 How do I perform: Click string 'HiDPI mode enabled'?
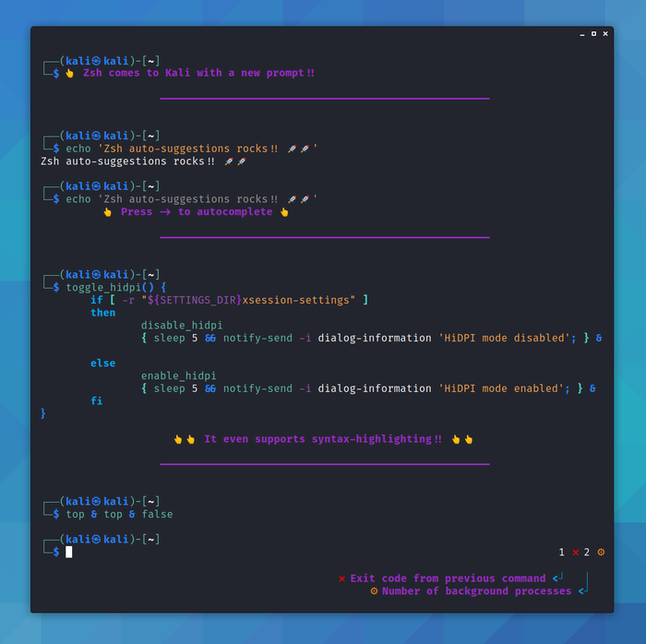(501, 388)
